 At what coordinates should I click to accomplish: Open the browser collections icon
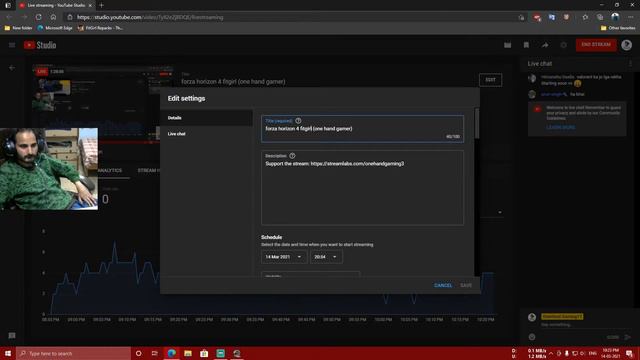[x=600, y=17]
